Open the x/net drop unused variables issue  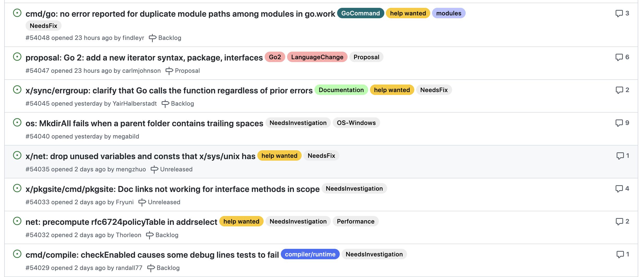tap(140, 156)
